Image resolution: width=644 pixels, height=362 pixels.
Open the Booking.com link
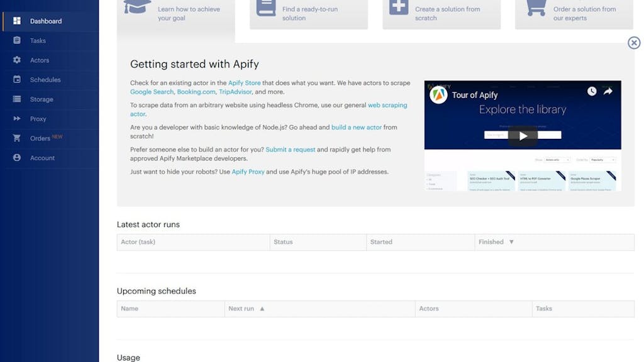point(196,92)
